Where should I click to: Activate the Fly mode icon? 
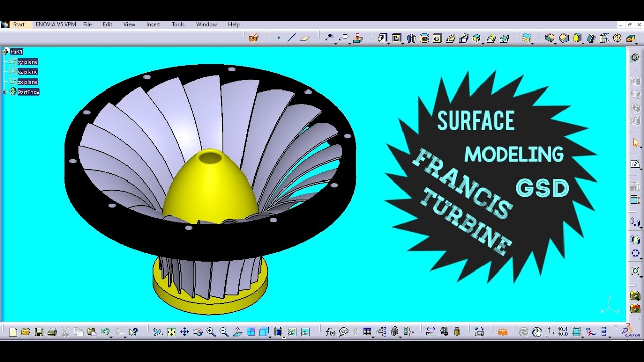(158, 332)
